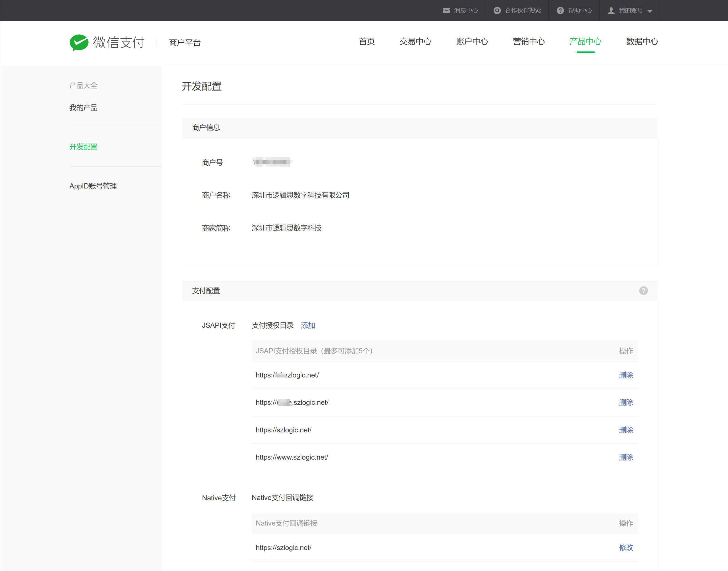Image resolution: width=728 pixels, height=571 pixels.
Task: Open the 数据中心 navigation tab
Action: click(x=642, y=41)
